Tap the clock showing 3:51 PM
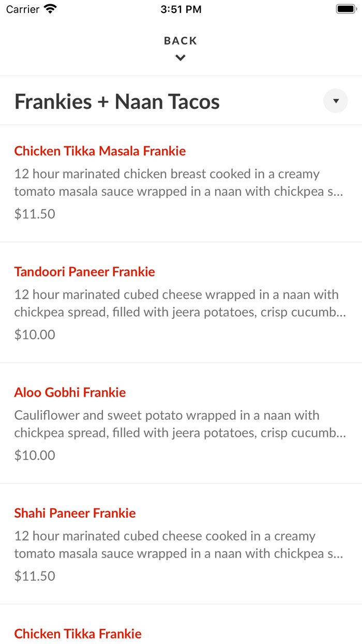This screenshot has height=644, width=362. (x=181, y=9)
